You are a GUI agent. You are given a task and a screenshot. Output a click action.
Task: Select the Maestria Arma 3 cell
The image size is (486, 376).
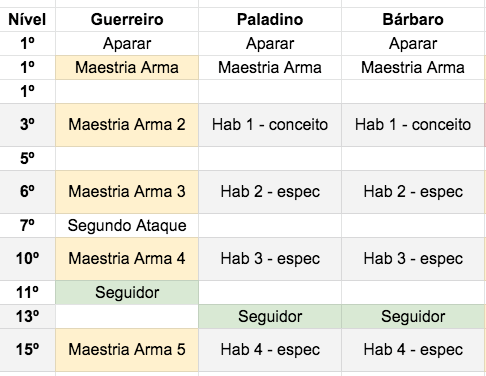(x=127, y=192)
